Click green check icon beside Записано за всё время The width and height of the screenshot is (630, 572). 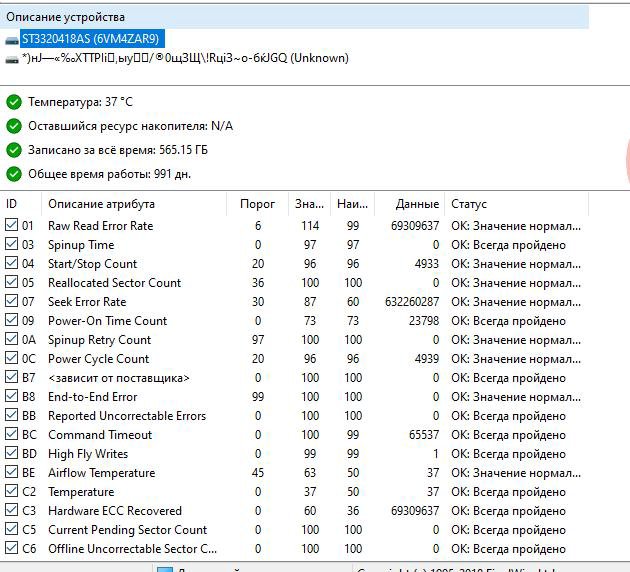coord(14,150)
